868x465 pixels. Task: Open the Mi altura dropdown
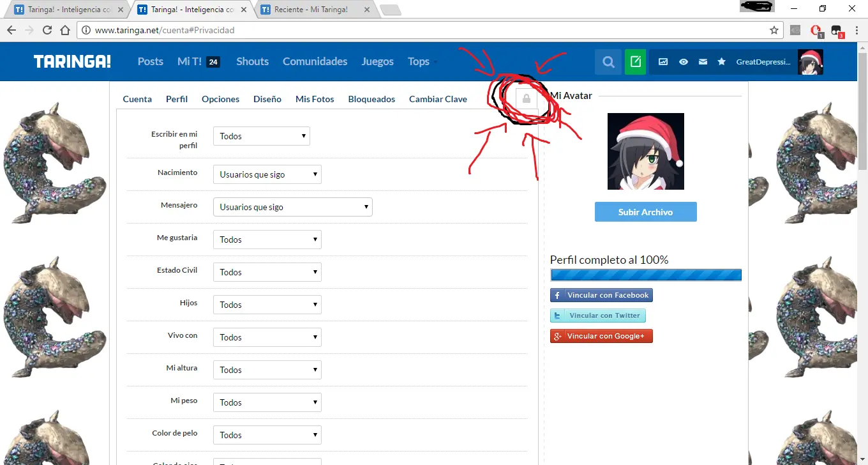[267, 370]
